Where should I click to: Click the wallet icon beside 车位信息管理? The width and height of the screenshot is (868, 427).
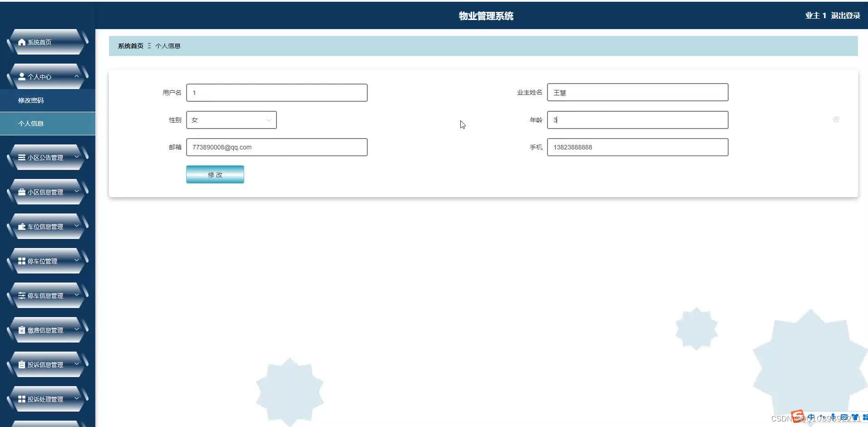22,226
